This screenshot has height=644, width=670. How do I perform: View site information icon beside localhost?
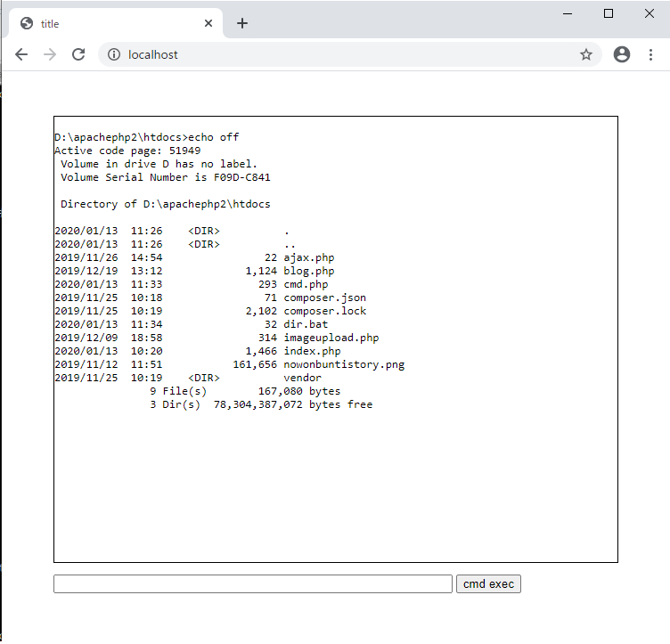pos(113,54)
